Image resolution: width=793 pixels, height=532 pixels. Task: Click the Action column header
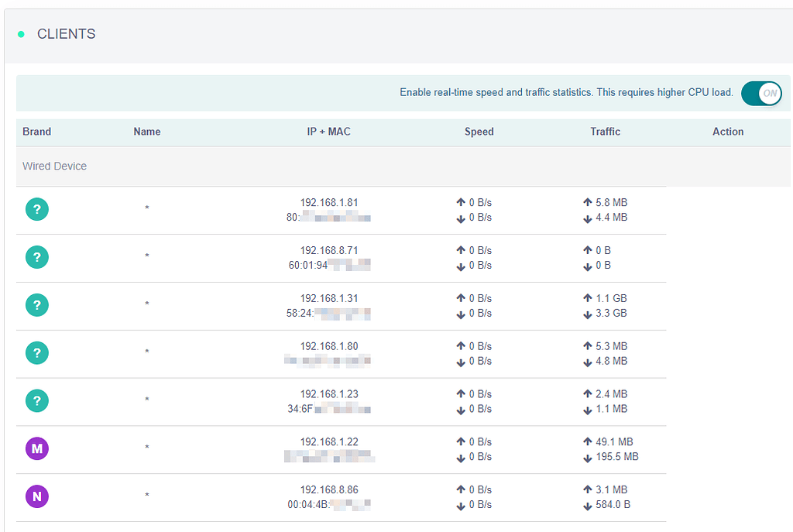tap(728, 132)
